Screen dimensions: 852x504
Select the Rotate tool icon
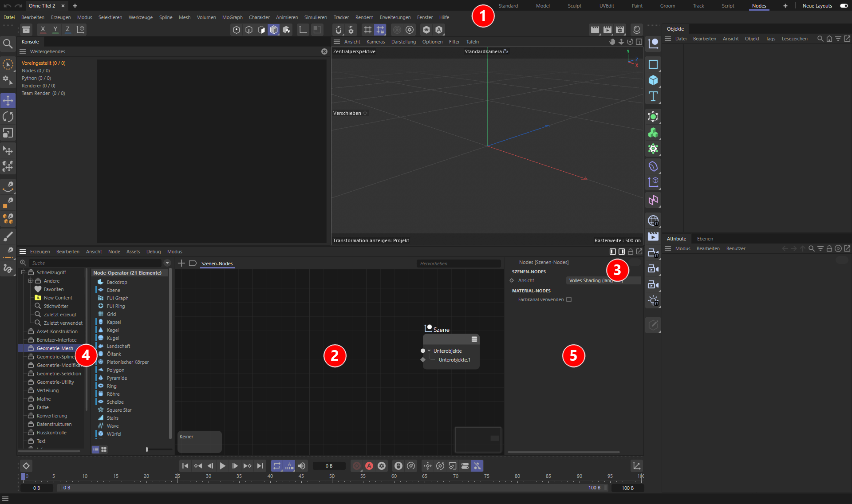[8, 117]
